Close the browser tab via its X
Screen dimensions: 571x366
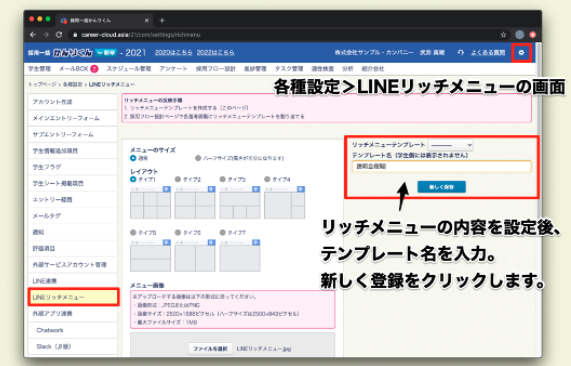(146, 20)
